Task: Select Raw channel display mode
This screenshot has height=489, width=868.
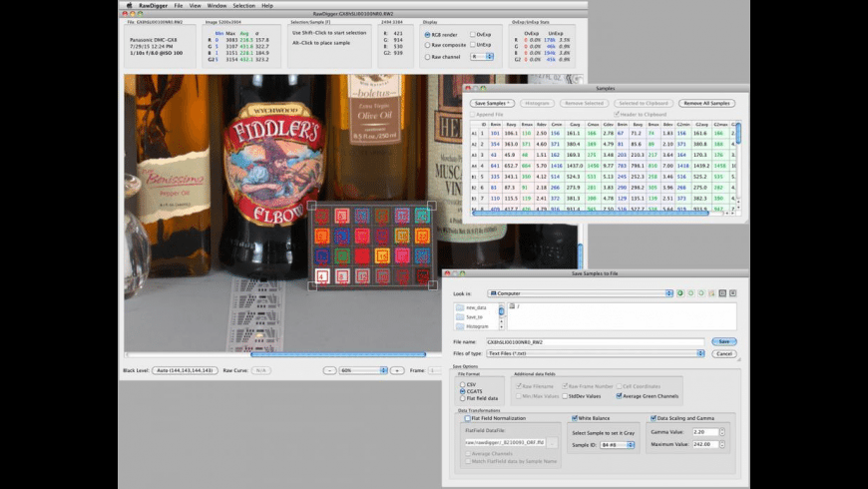Action: [x=427, y=57]
